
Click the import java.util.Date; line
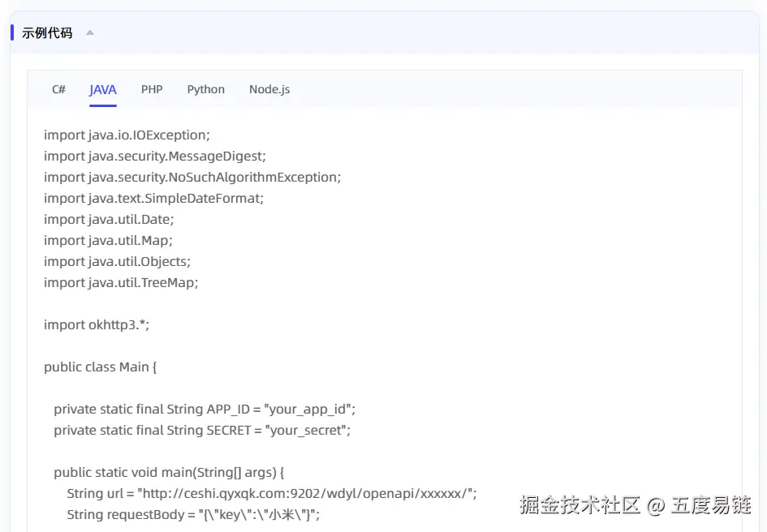[x=109, y=219]
